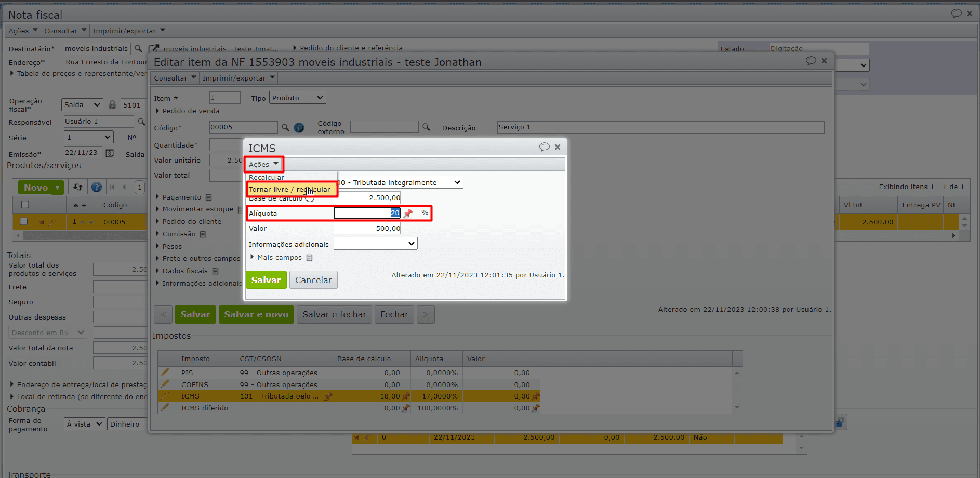Click the green Novo button in Produtos/serviços

coord(41,188)
